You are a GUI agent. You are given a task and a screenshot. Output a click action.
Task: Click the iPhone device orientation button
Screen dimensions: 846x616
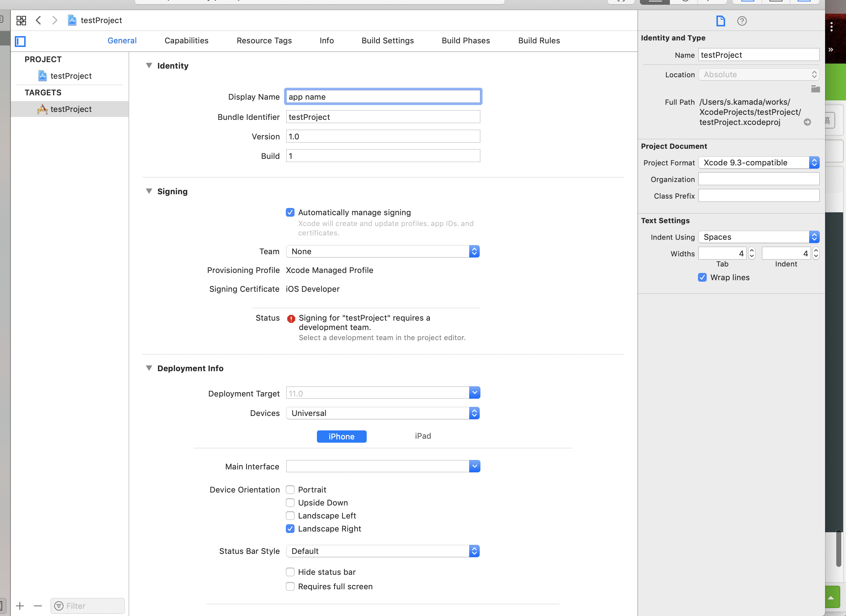coord(341,437)
